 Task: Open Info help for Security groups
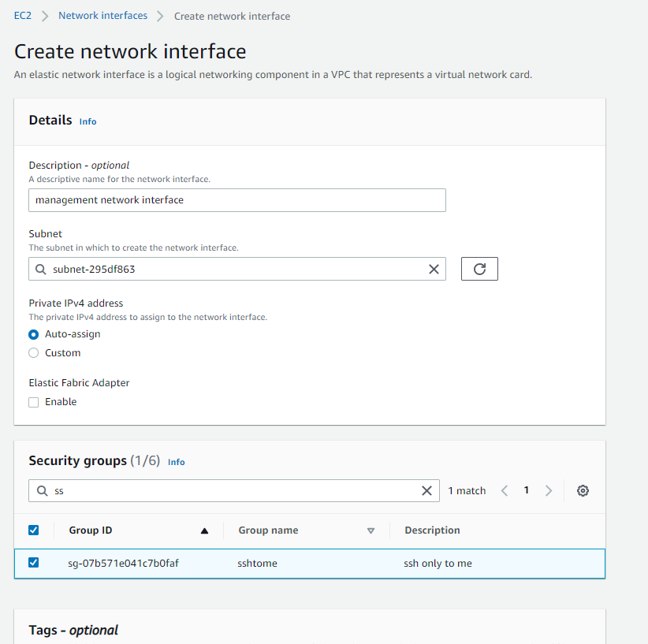(176, 462)
